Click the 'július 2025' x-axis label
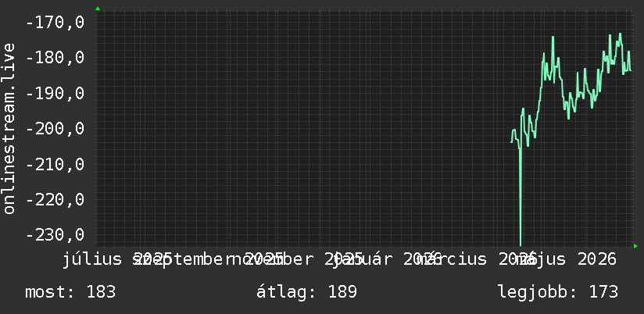This screenshot has width=644, height=314. (x=116, y=259)
